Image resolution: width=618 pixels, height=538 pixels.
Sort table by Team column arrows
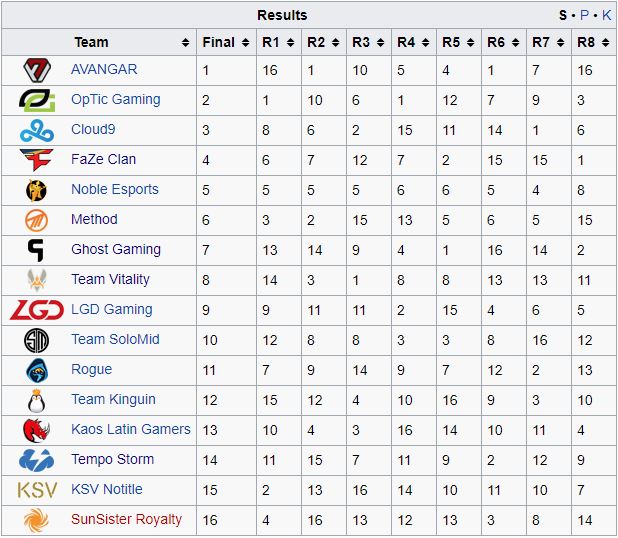[x=185, y=43]
